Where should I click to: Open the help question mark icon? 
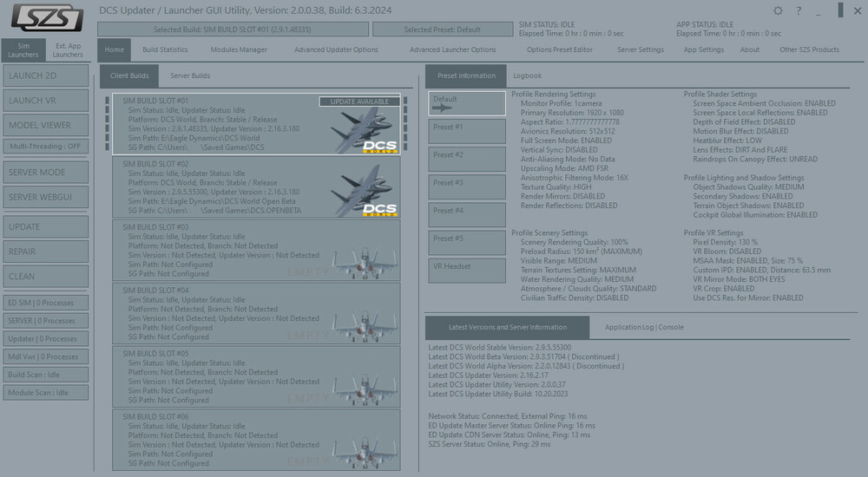pos(799,10)
